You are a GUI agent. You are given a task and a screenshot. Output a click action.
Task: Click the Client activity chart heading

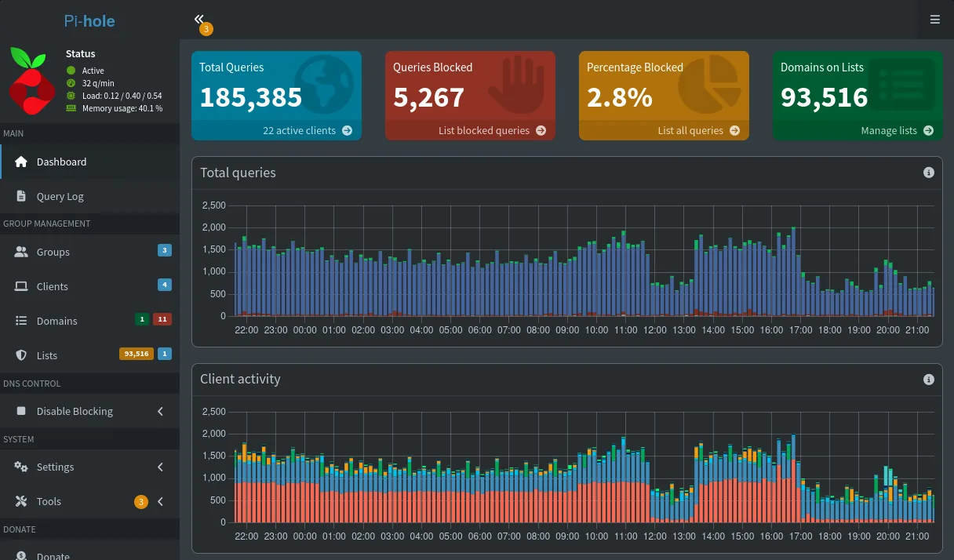click(x=240, y=379)
